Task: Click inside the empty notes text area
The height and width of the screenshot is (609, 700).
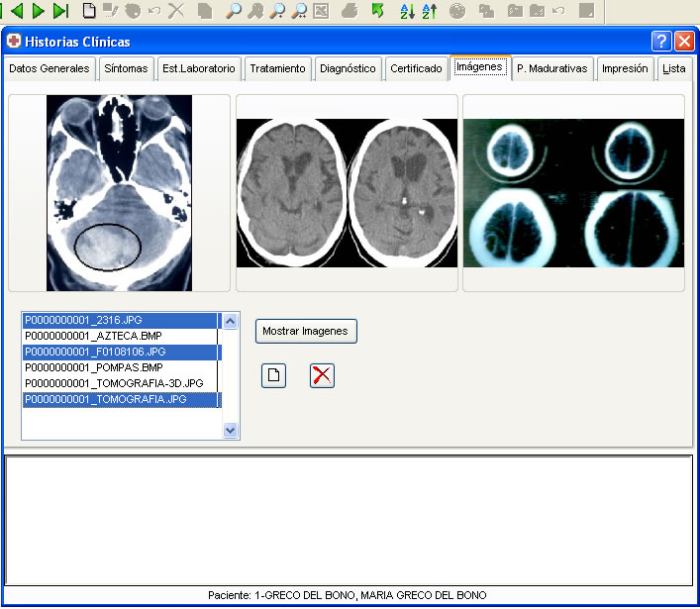Action: [x=349, y=520]
